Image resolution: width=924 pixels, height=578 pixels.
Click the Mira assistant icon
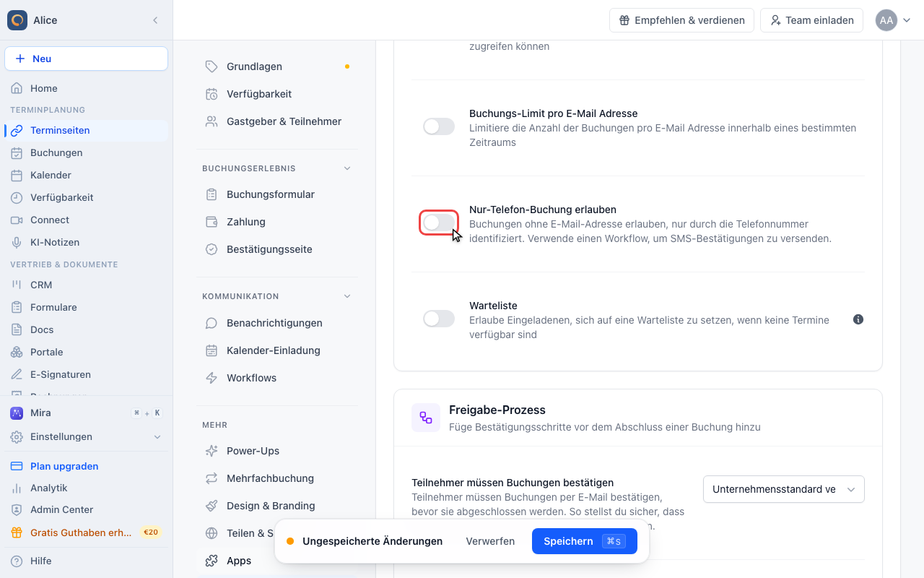click(x=17, y=413)
